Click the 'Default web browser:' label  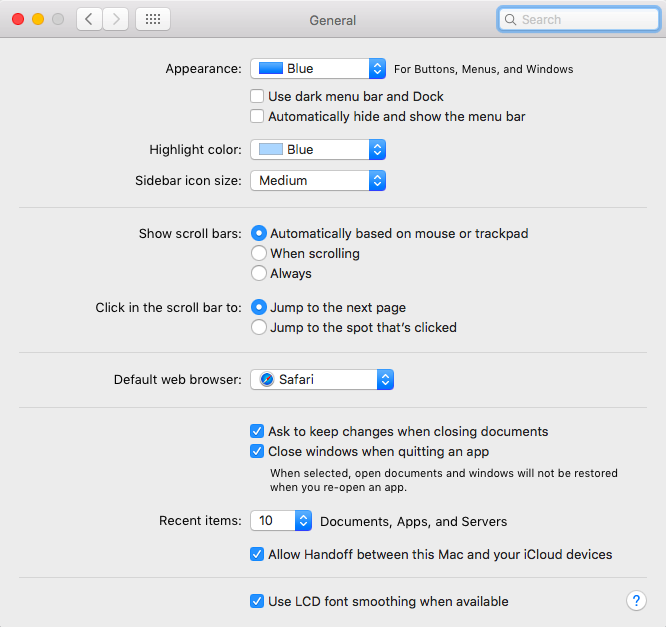178,379
